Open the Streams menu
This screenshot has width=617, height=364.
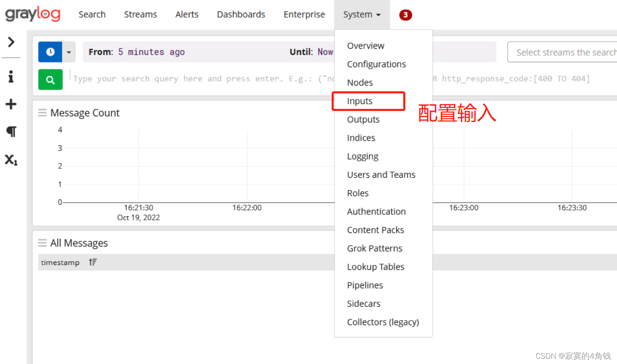(140, 14)
